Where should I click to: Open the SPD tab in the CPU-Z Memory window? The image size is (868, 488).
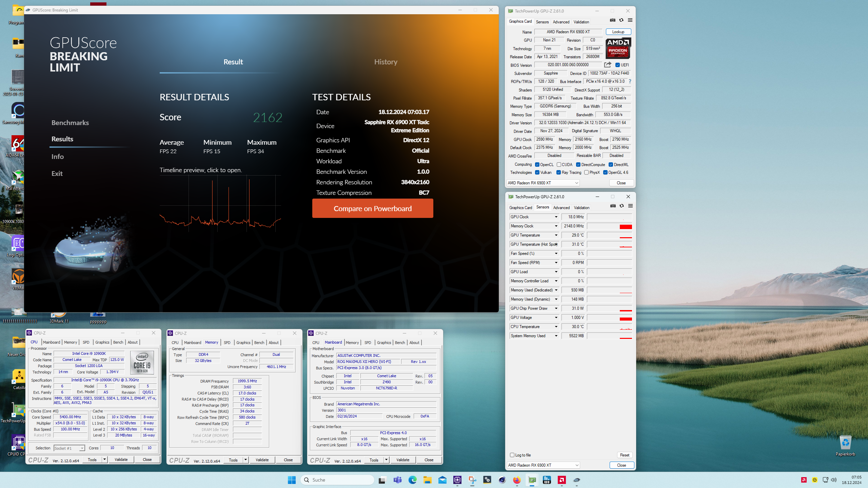click(x=227, y=343)
